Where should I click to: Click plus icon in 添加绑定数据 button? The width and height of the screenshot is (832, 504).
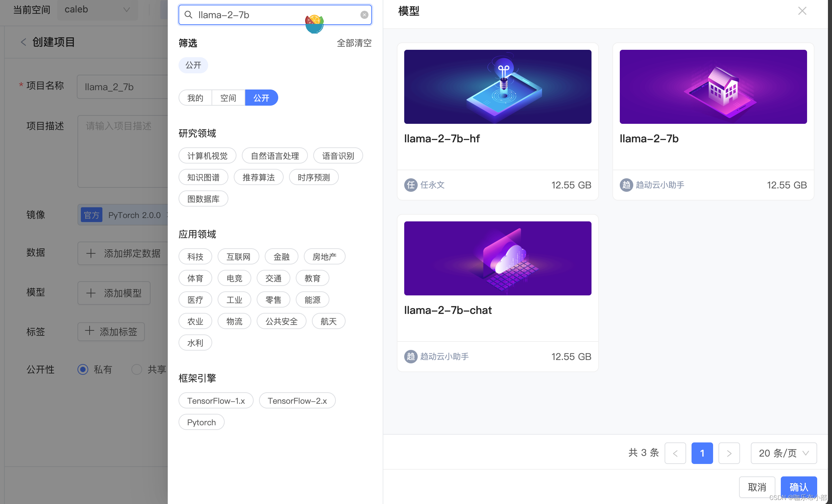[x=91, y=253]
